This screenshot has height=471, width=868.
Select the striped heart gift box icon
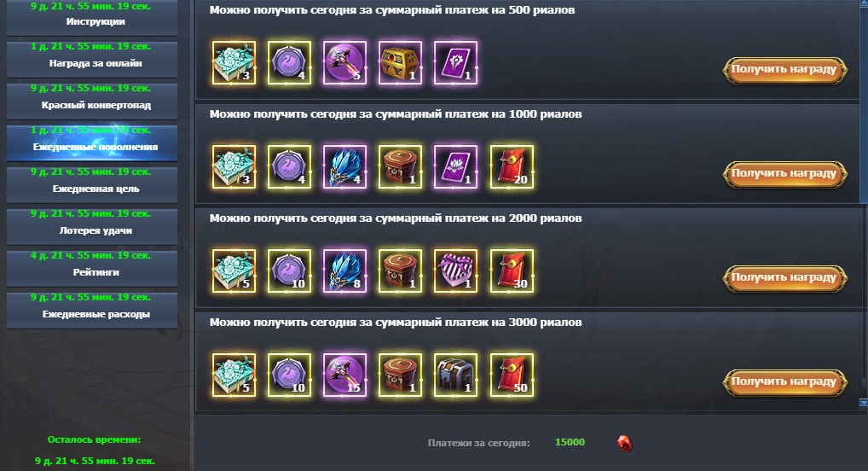455,271
